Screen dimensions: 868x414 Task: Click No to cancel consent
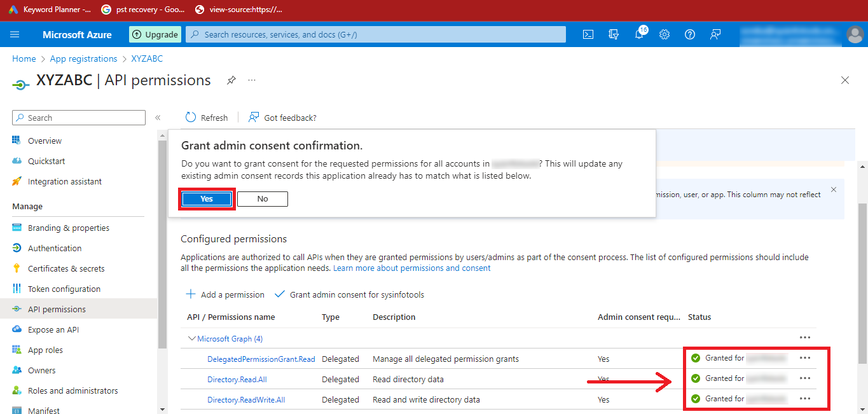point(263,199)
